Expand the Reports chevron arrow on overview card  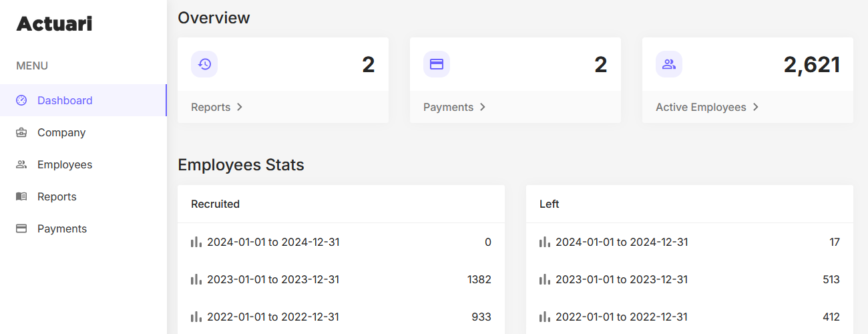[x=240, y=107]
